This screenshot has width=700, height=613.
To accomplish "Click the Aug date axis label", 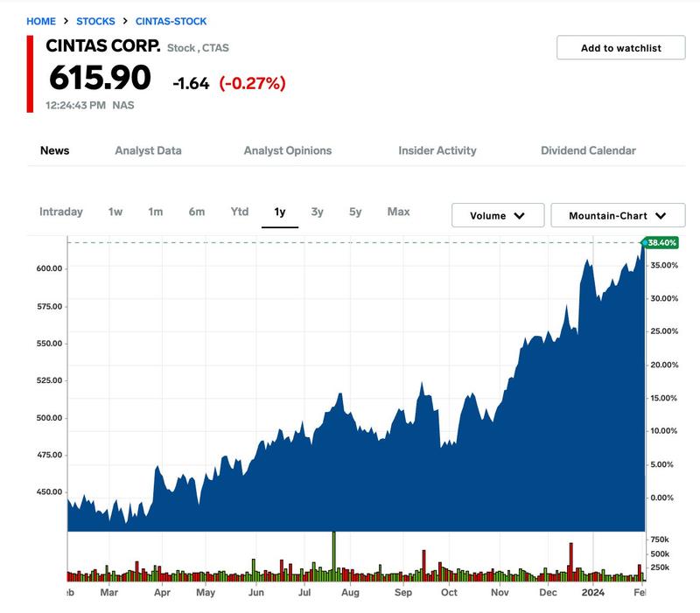I will tap(350, 593).
